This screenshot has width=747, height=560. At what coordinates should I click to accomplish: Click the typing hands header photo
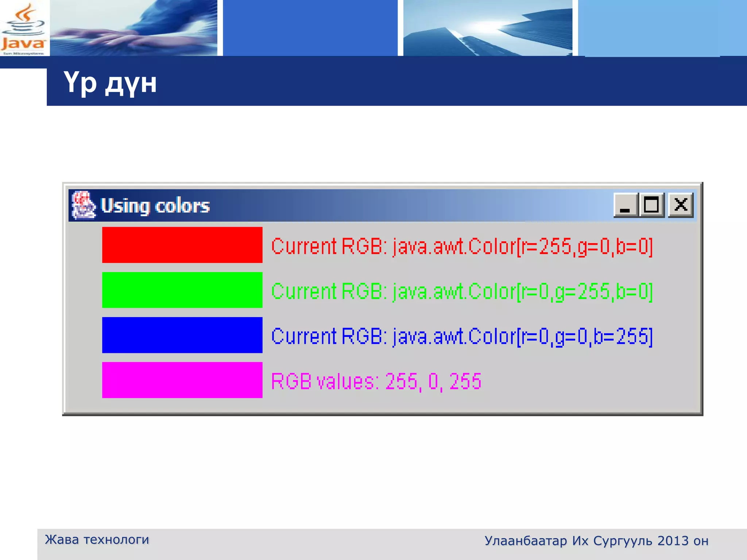click(x=133, y=28)
